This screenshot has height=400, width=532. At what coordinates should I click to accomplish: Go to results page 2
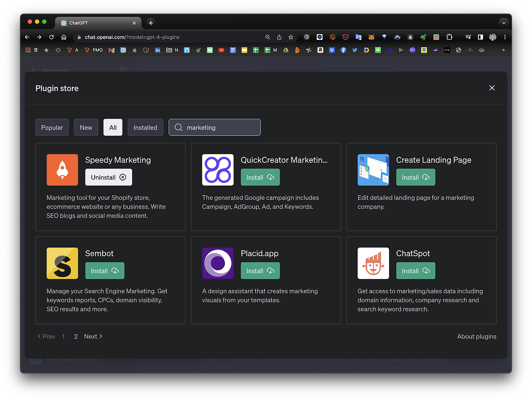pyautogui.click(x=76, y=336)
